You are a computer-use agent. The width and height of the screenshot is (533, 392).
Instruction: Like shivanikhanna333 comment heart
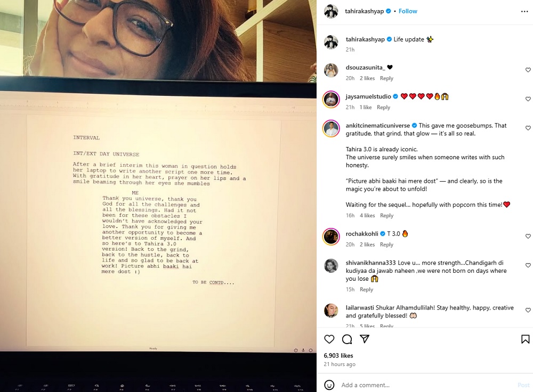click(x=528, y=265)
